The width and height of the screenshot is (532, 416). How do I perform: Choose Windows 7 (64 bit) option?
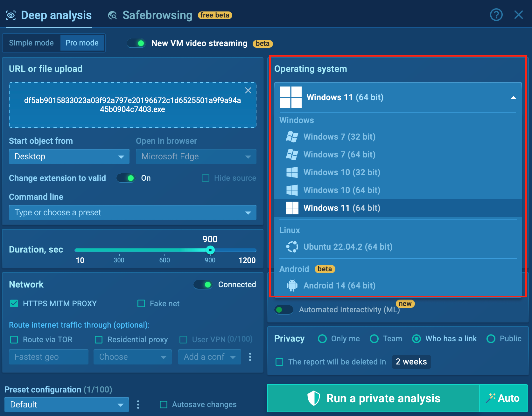point(398,155)
